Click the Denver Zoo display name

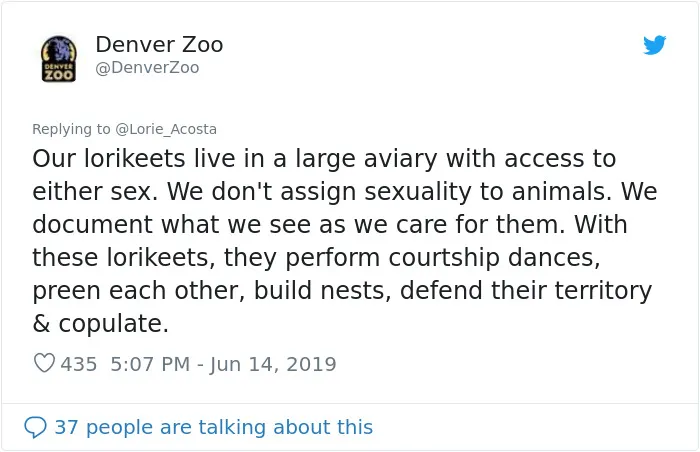[159, 45]
